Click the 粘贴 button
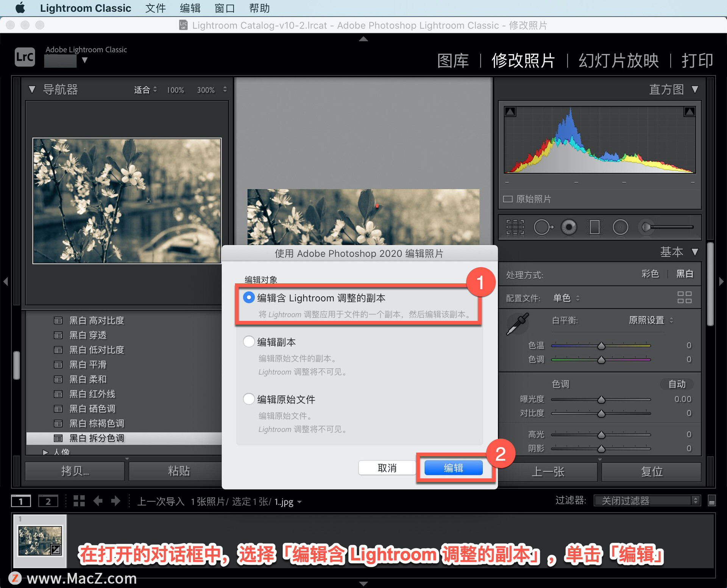This screenshot has width=727, height=588. (176, 471)
